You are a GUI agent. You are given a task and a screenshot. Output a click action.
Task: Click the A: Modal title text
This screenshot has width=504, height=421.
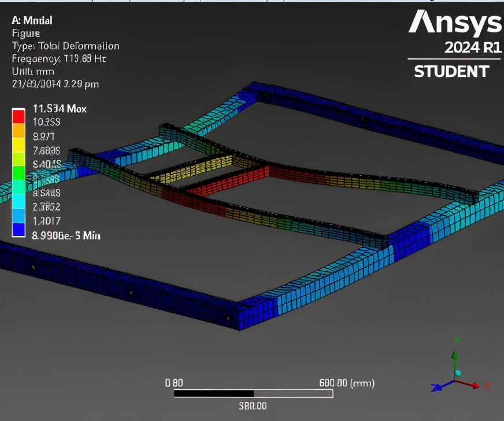pyautogui.click(x=32, y=20)
